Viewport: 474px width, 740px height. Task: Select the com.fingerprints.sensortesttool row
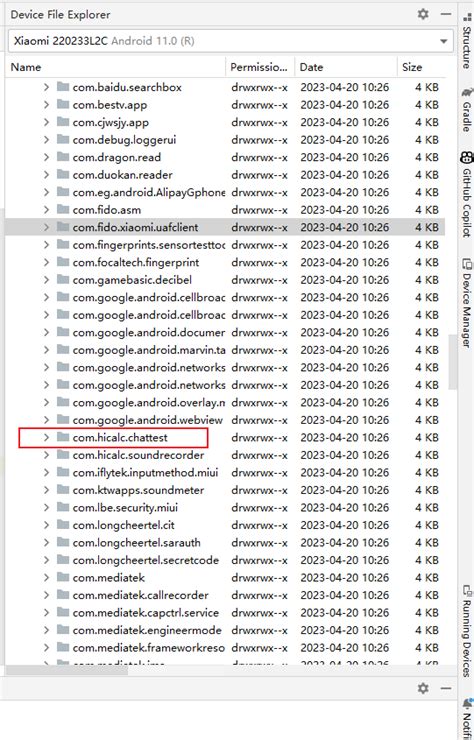(x=226, y=244)
